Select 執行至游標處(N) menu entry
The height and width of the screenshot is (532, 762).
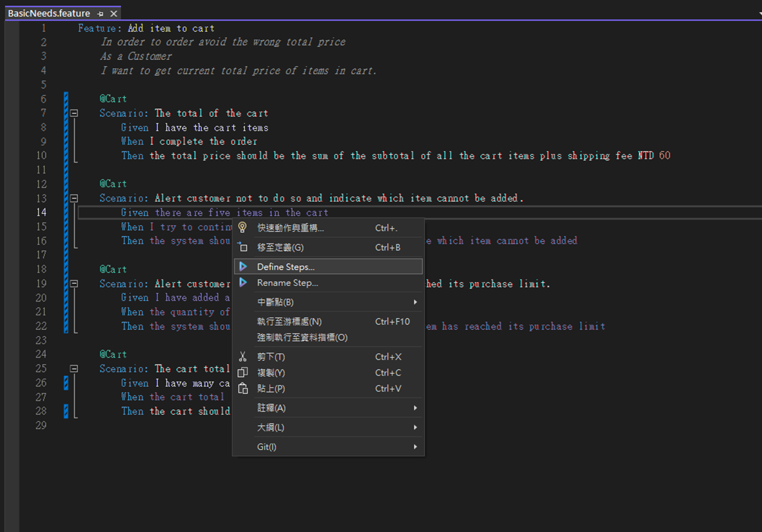click(x=328, y=322)
